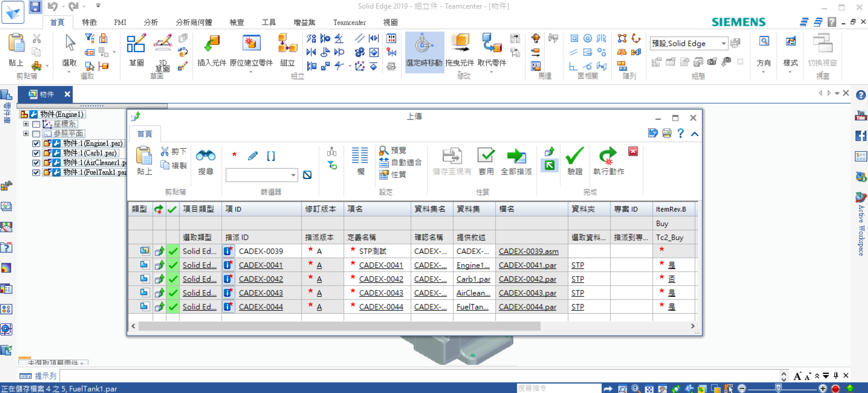Toggle the 參照平面 reference planes checkbox
This screenshot has width=868, height=393.
click(x=36, y=134)
